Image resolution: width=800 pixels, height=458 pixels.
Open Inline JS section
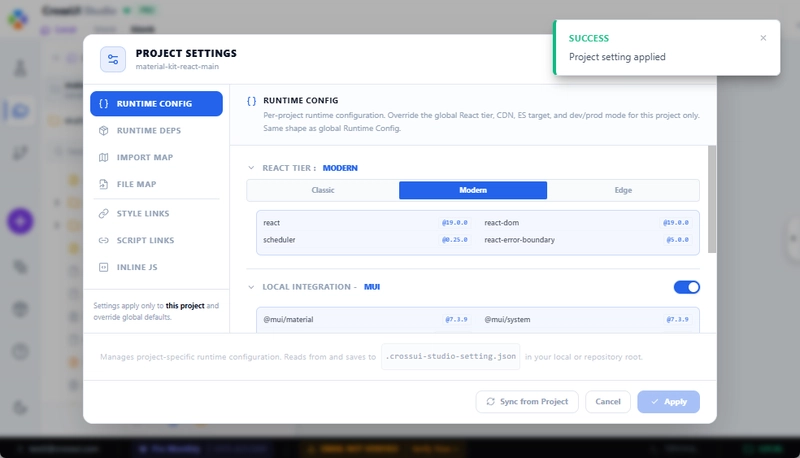[156, 267]
